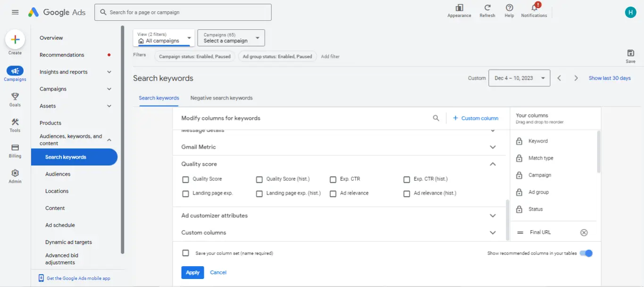Image resolution: width=644 pixels, height=287 pixels.
Task: Open the date range dropdown
Action: click(520, 78)
